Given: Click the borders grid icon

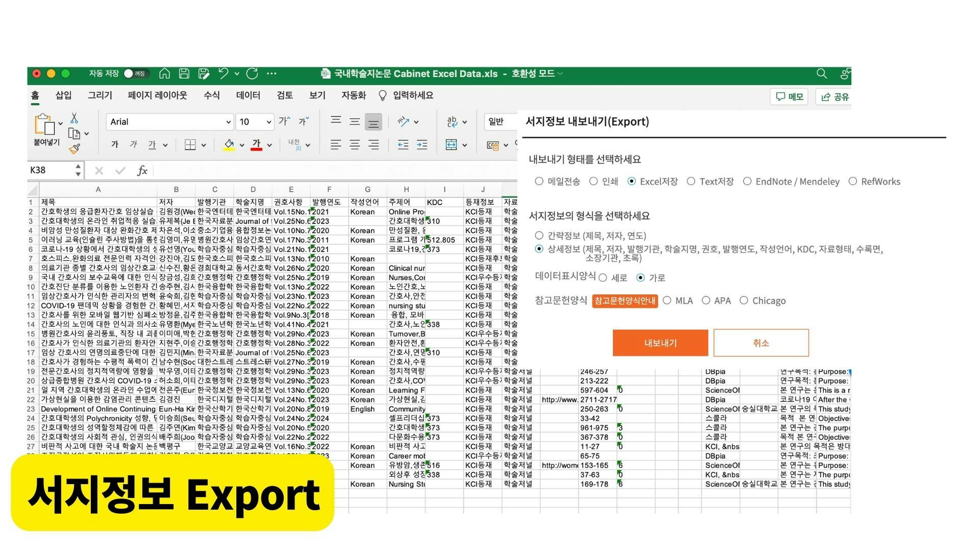Looking at the screenshot, I should pos(190,145).
